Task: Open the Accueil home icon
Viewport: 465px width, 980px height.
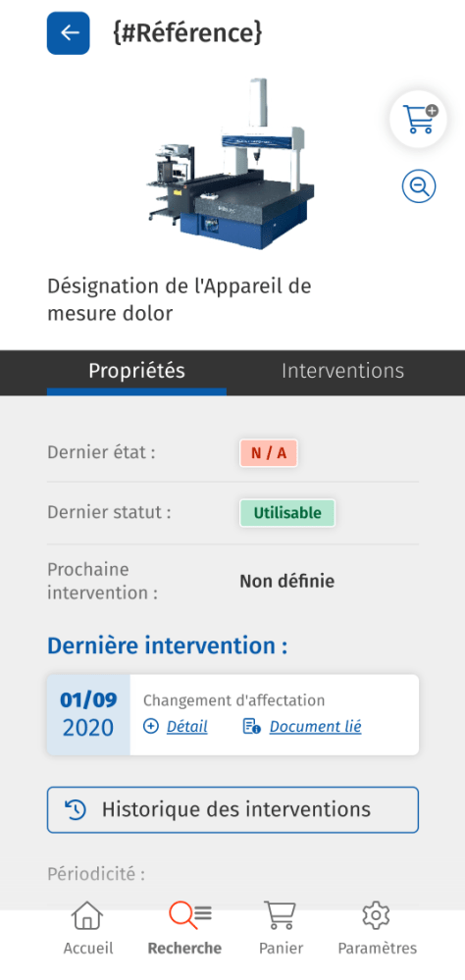Action: 88,915
